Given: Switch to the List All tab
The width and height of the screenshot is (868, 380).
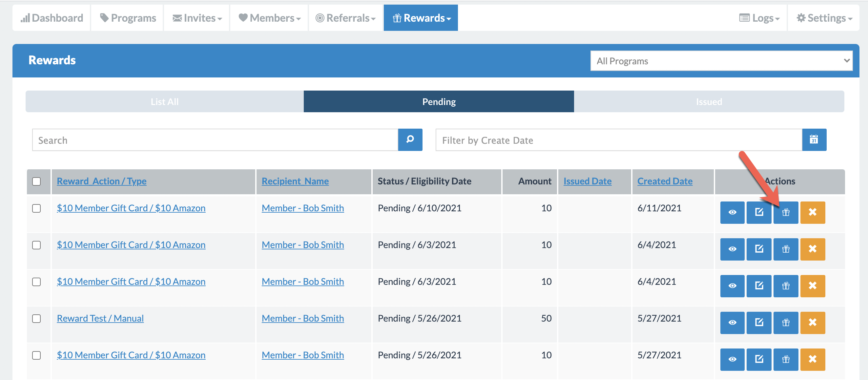Looking at the screenshot, I should pyautogui.click(x=164, y=101).
